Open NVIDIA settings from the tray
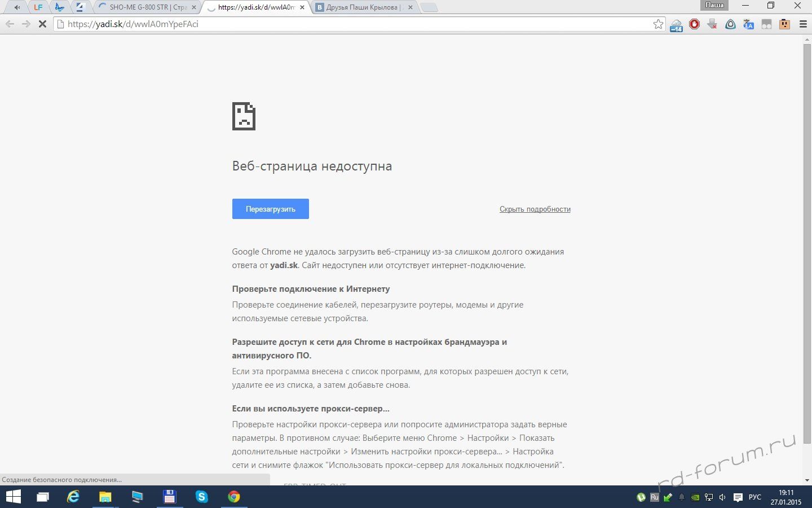Viewport: 812px width, 508px height. [695, 497]
